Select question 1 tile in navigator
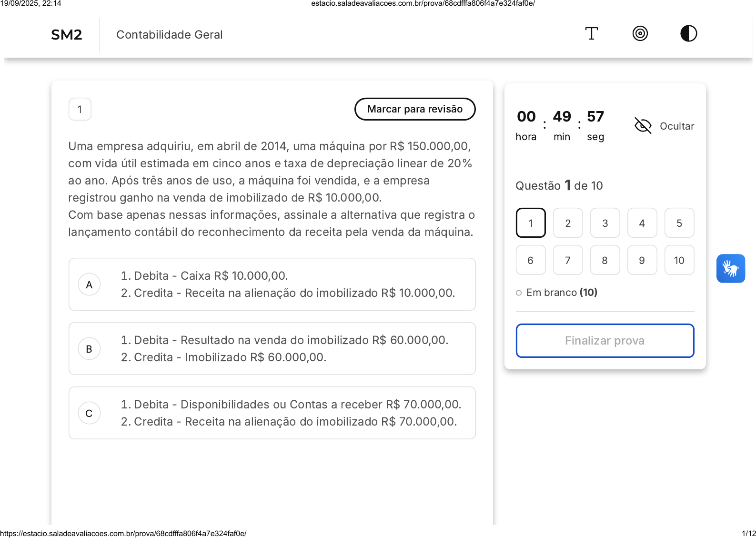The height and width of the screenshot is (538, 756). pos(530,223)
